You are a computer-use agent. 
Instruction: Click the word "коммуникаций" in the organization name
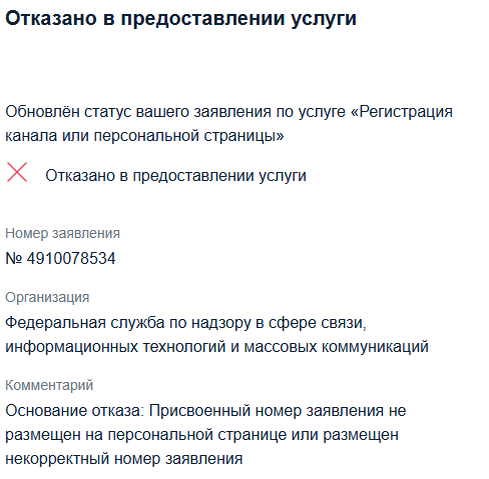pos(375,347)
